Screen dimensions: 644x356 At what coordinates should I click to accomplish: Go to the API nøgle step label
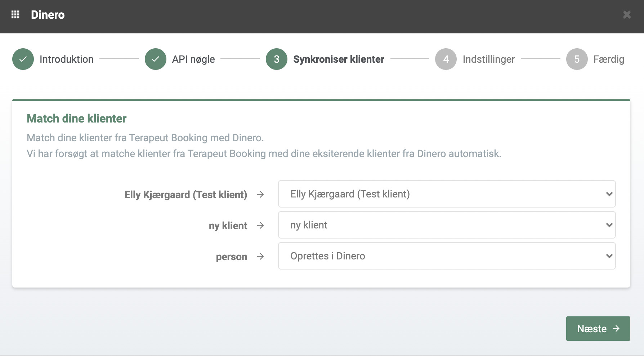(193, 59)
